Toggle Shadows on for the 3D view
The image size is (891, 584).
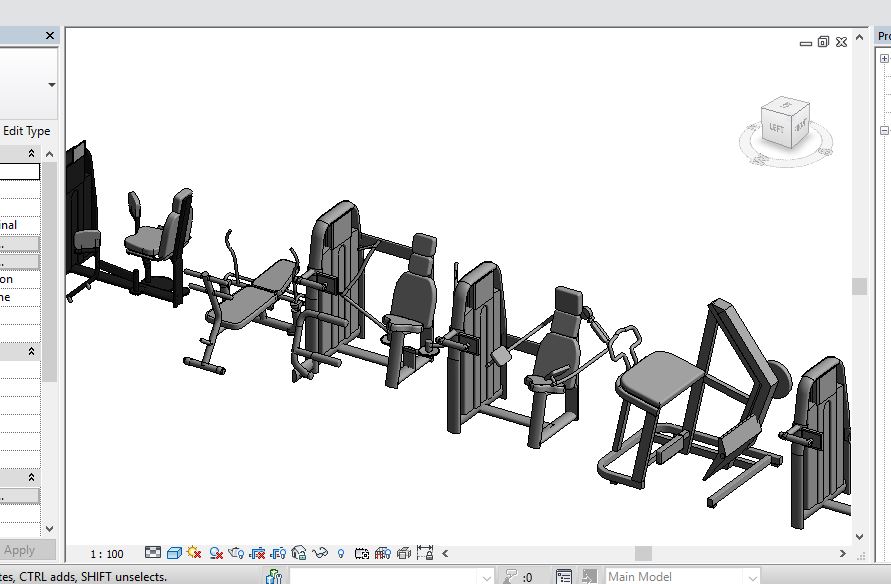pos(216,551)
